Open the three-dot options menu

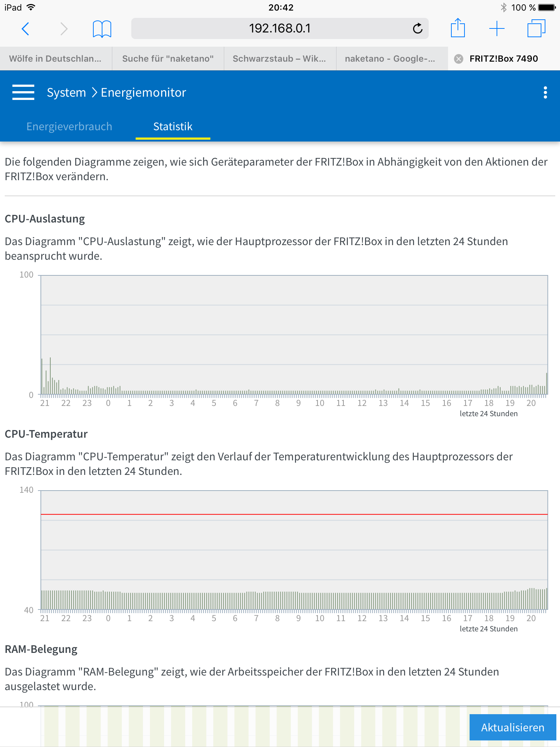point(545,92)
